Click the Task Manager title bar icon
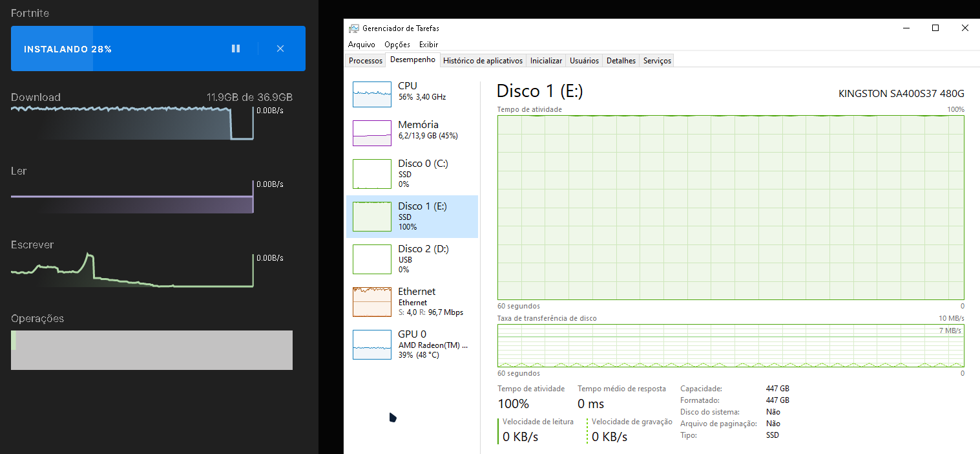This screenshot has width=980, height=454. coord(353,28)
